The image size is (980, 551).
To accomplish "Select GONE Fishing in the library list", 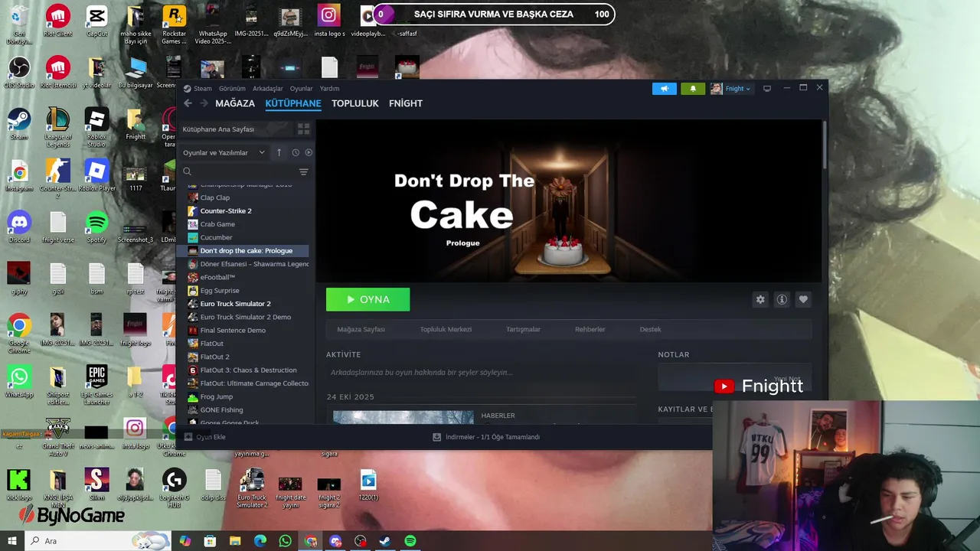I will click(x=221, y=410).
